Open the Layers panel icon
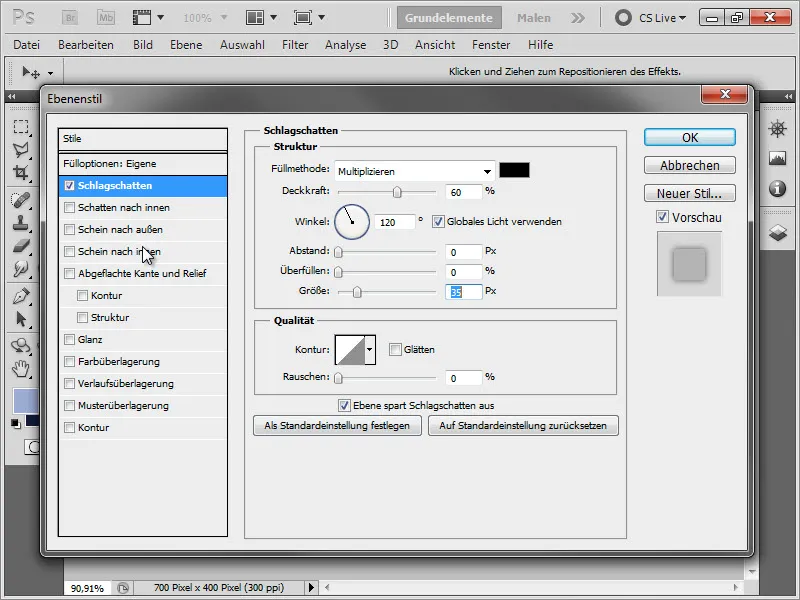Screen dimensions: 800x600 point(778,233)
